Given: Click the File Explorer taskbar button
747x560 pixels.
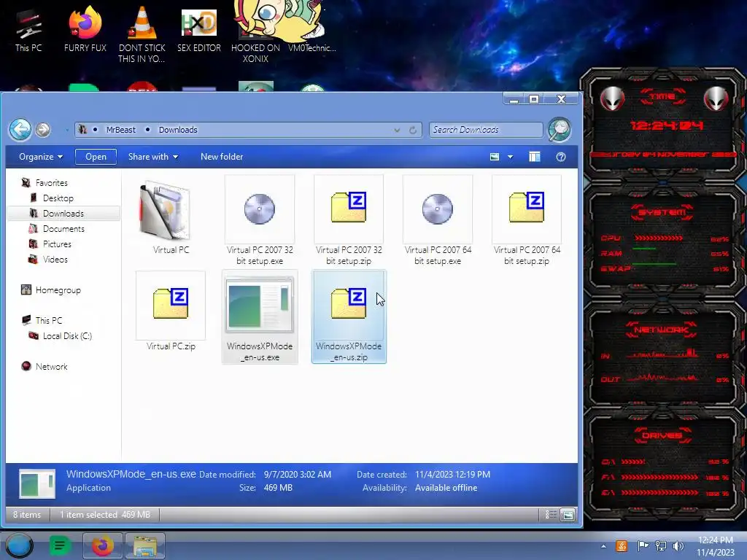Looking at the screenshot, I should coord(145,545).
